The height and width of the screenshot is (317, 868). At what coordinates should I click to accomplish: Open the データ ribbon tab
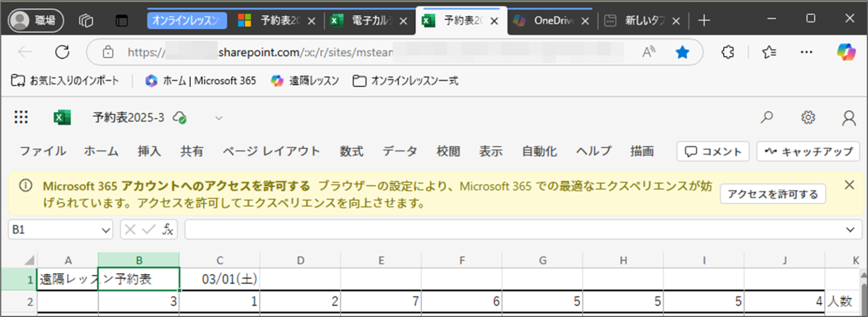tap(400, 151)
